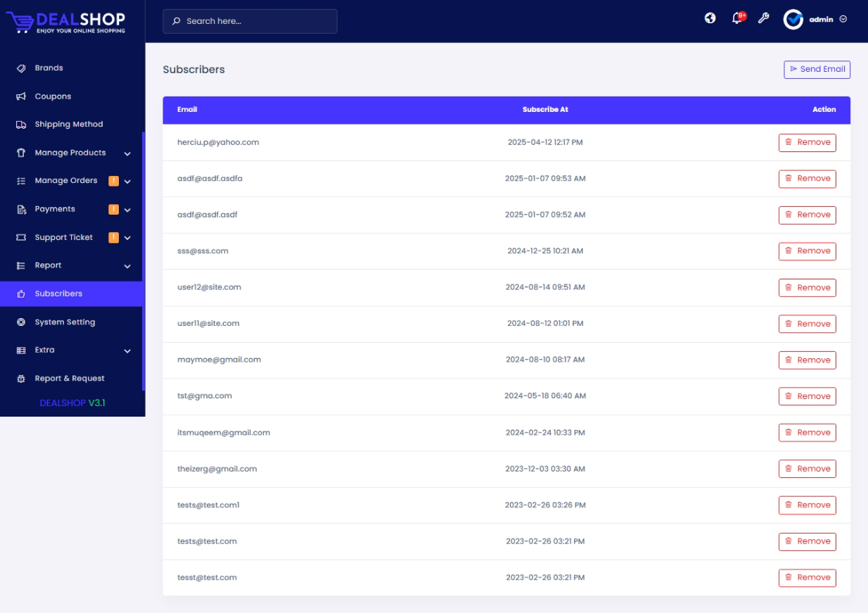The height and width of the screenshot is (613, 868).
Task: Open the Subscribers menu item
Action: click(58, 293)
